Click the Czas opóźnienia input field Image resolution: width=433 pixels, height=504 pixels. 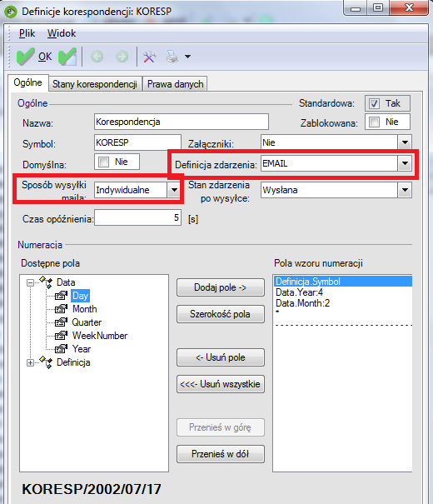(x=137, y=217)
